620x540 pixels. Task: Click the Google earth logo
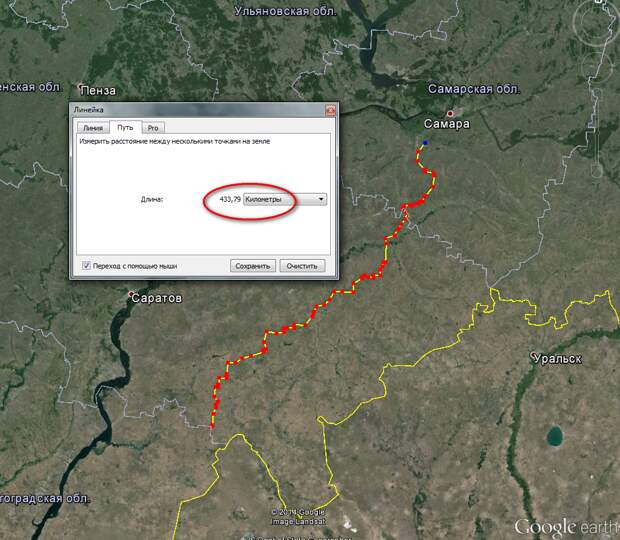[567, 527]
